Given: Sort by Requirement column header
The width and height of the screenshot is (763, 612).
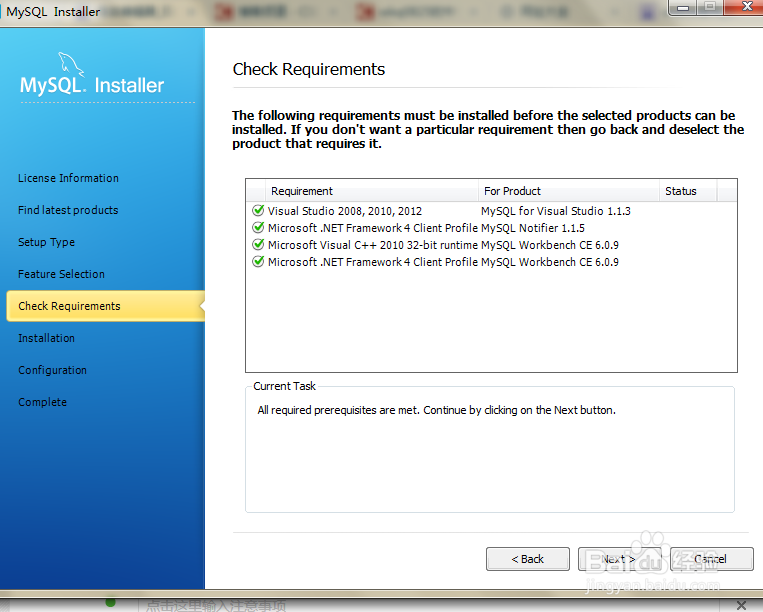Looking at the screenshot, I should (x=372, y=191).
